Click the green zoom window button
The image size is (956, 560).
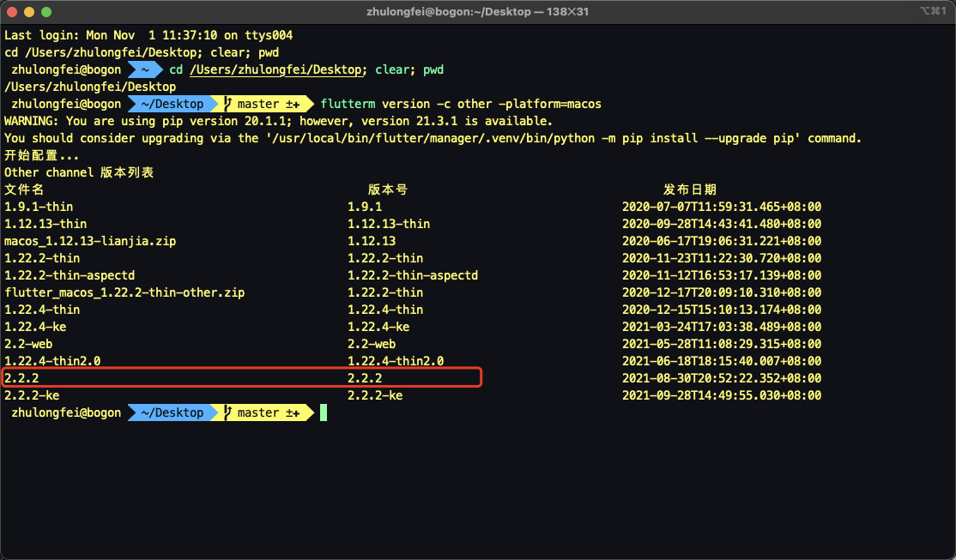[x=46, y=12]
